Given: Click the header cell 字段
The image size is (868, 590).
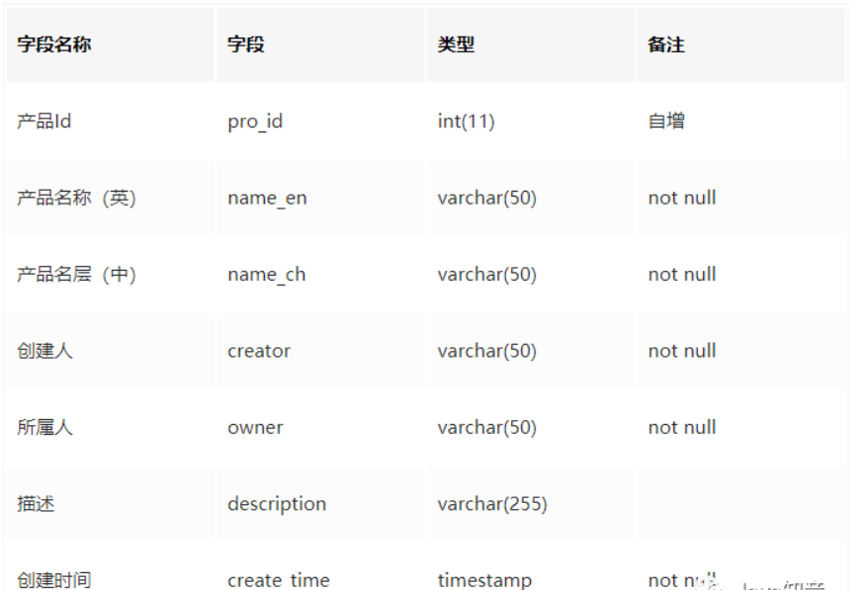Looking at the screenshot, I should (320, 44).
